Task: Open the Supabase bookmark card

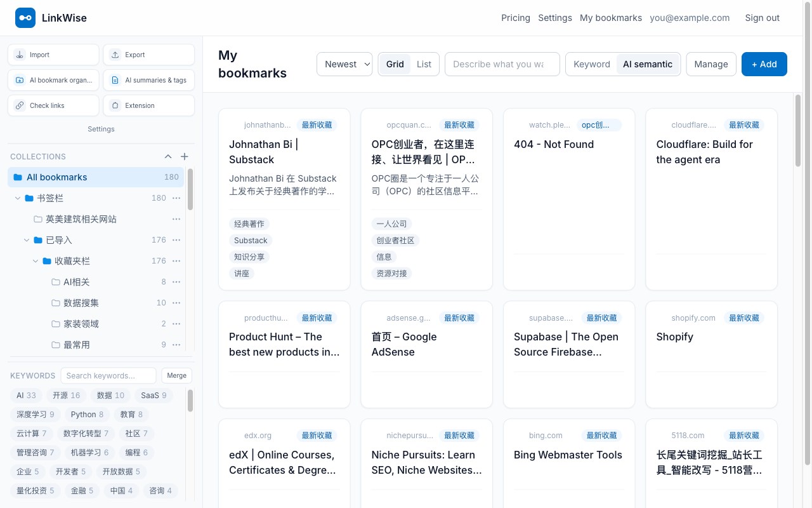Action: (x=569, y=354)
